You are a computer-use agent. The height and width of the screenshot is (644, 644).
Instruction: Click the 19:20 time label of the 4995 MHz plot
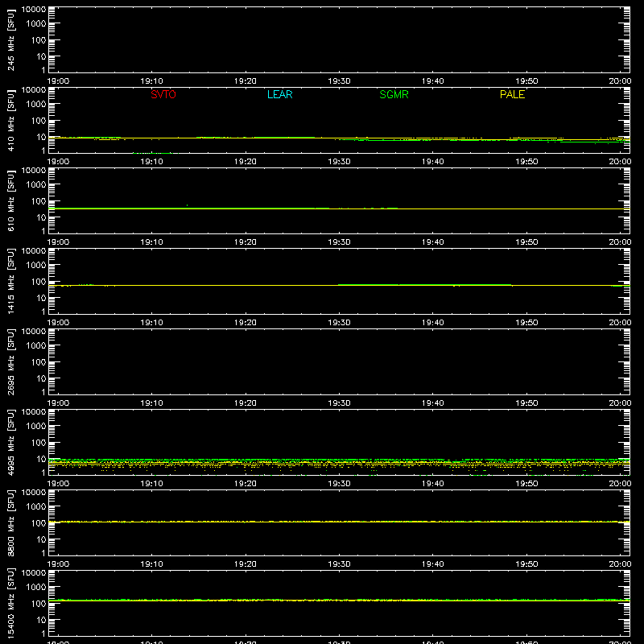coord(246,484)
